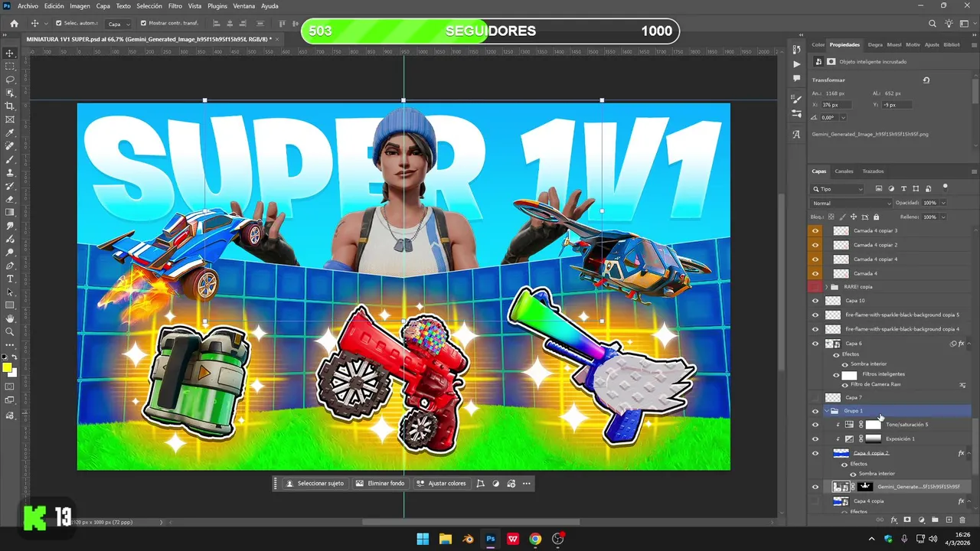Viewport: 980px width, 551px height.
Task: Expand the RARE! copia group
Action: [x=826, y=287]
